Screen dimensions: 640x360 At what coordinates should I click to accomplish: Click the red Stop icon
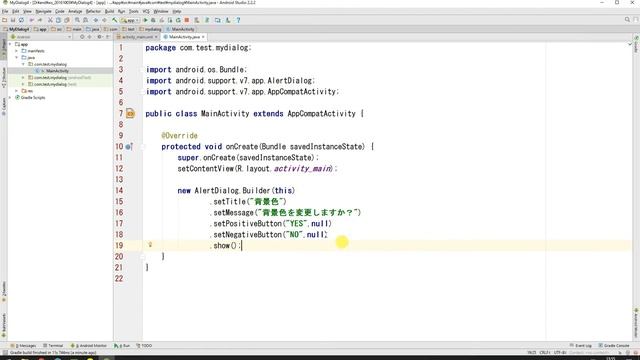pyautogui.click(x=187, y=20)
